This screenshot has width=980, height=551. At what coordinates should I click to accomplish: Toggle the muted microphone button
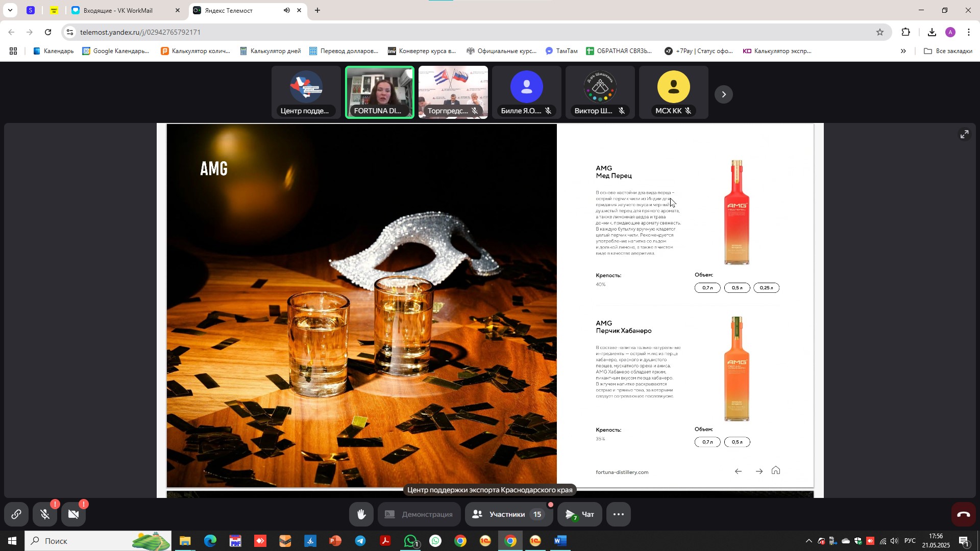point(45,514)
